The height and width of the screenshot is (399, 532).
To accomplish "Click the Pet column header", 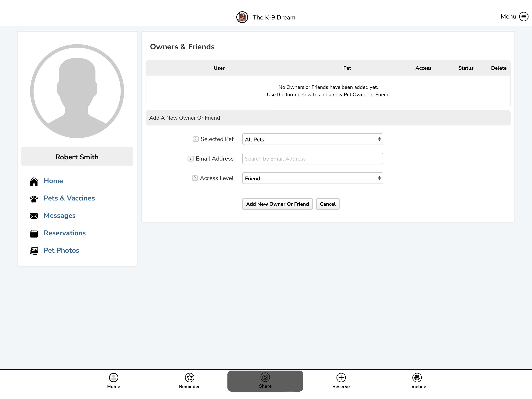I will pos(347,68).
